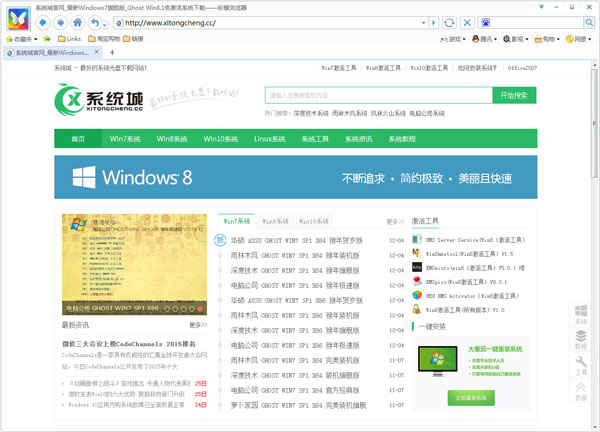Open the 系统工具 navigation item
The image size is (600, 432).
pos(315,139)
